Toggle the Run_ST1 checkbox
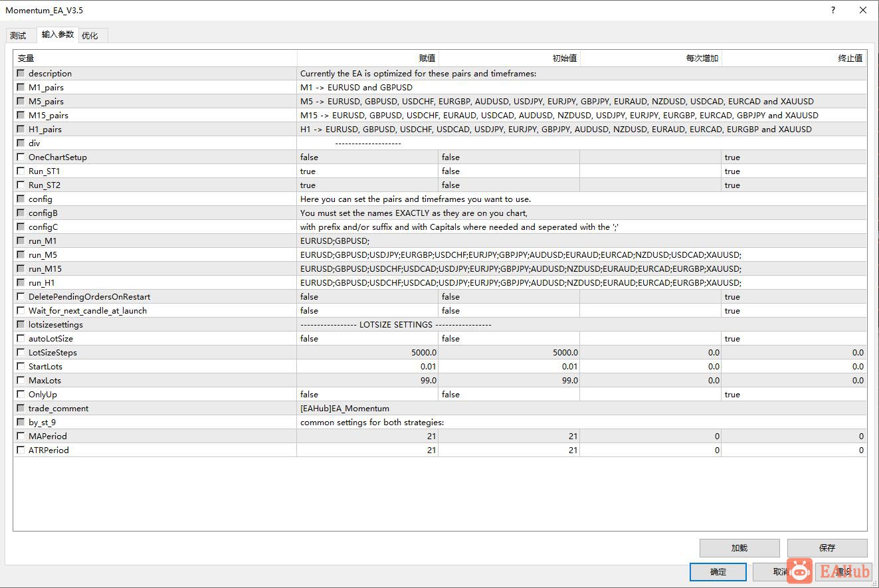Viewport: 879px width, 588px height. click(21, 171)
